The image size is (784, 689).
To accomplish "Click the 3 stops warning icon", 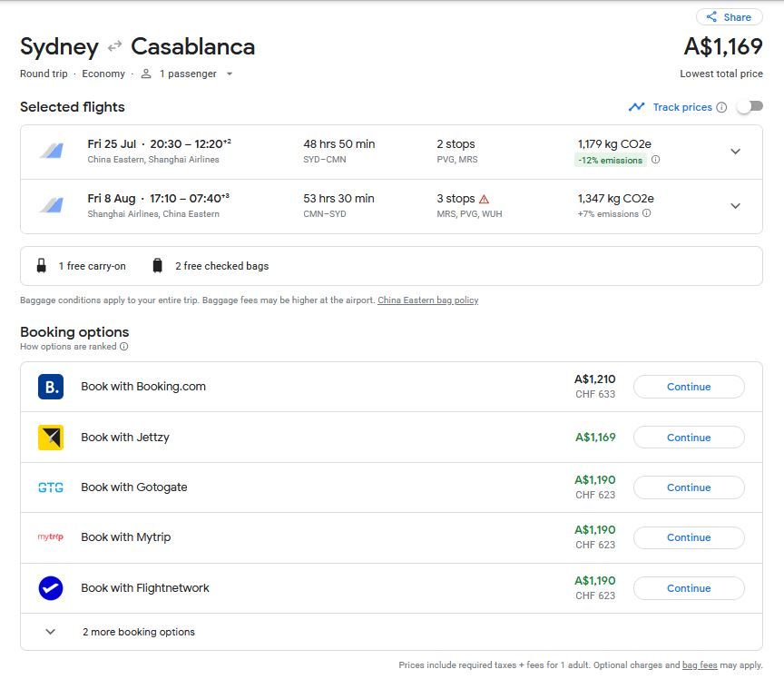I will [484, 199].
